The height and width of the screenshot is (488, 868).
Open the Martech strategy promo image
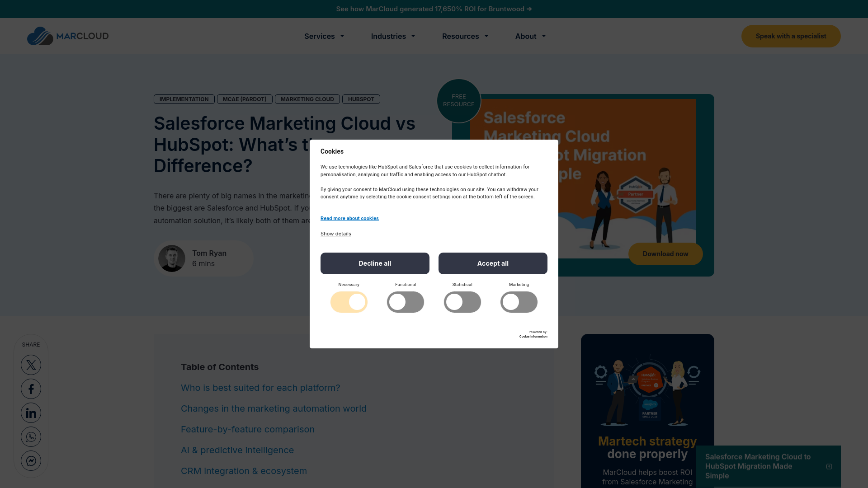coord(647,391)
